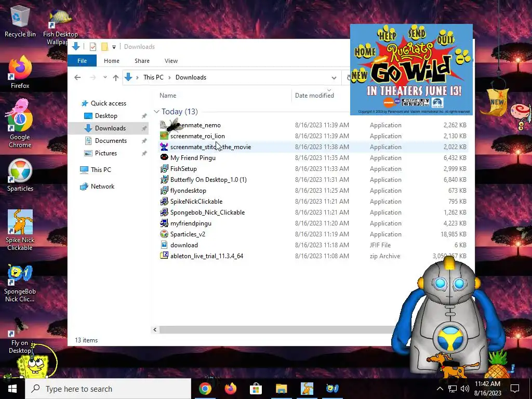Click the screenmate_stitch_the_movie file icon
This screenshot has height=399, width=532.
[164, 147]
